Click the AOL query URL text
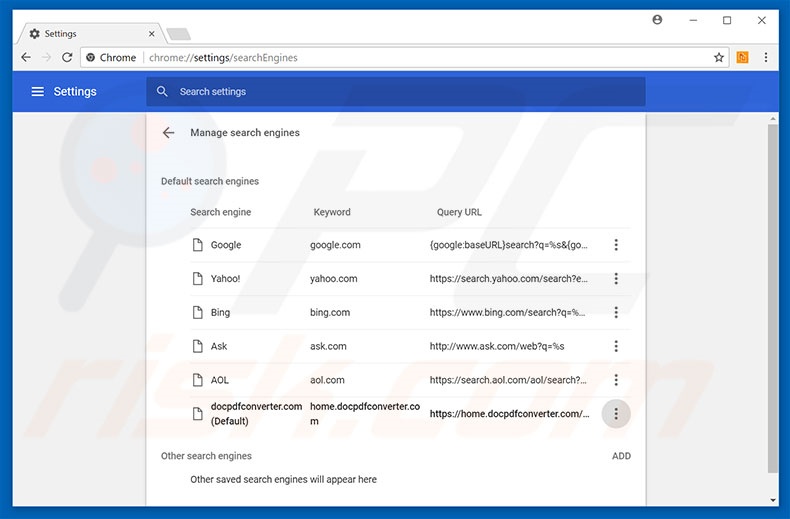790x519 pixels. [508, 380]
